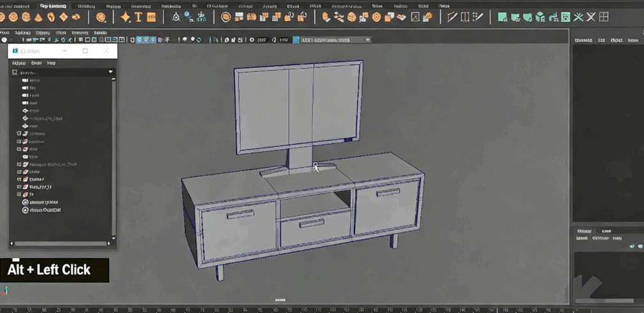644x313 pixels.
Task: Open the viewport color space dropdown
Action: [x=367, y=40]
